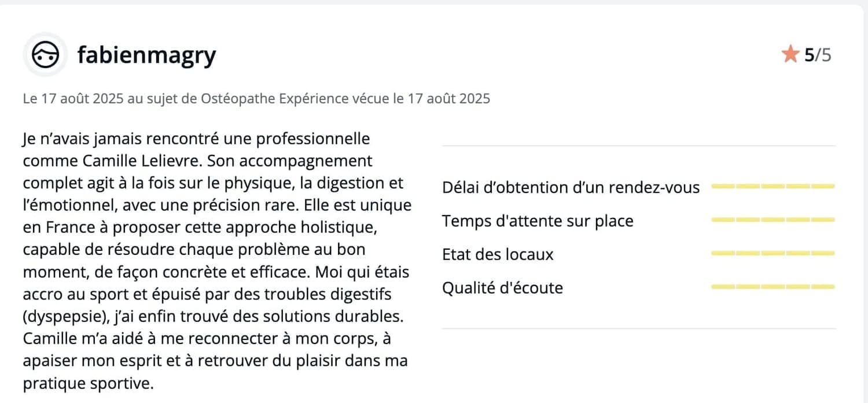Click the word Ostéopathe in the date line
The width and height of the screenshot is (868, 403).
coord(238,99)
